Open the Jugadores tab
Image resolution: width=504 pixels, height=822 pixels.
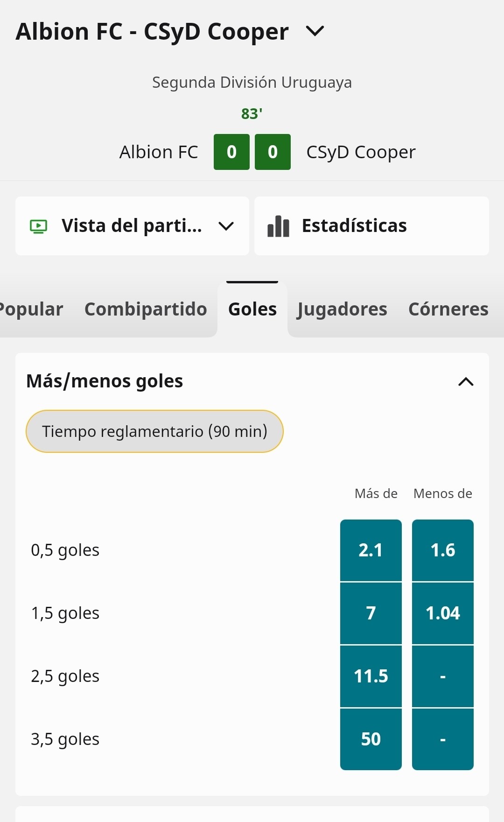[x=342, y=309]
